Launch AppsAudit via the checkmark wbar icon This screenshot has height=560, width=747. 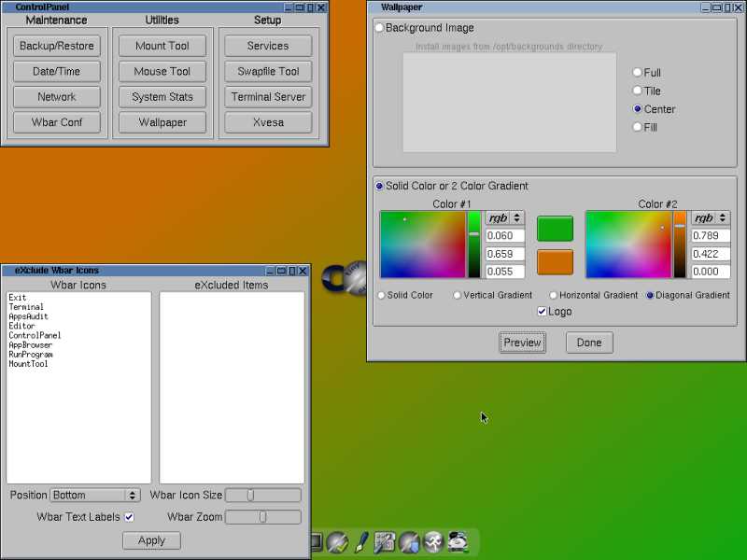tap(338, 541)
